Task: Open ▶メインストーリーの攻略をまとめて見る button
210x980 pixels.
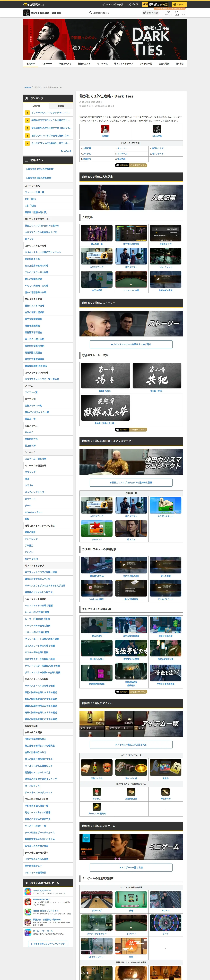Action: point(131,344)
